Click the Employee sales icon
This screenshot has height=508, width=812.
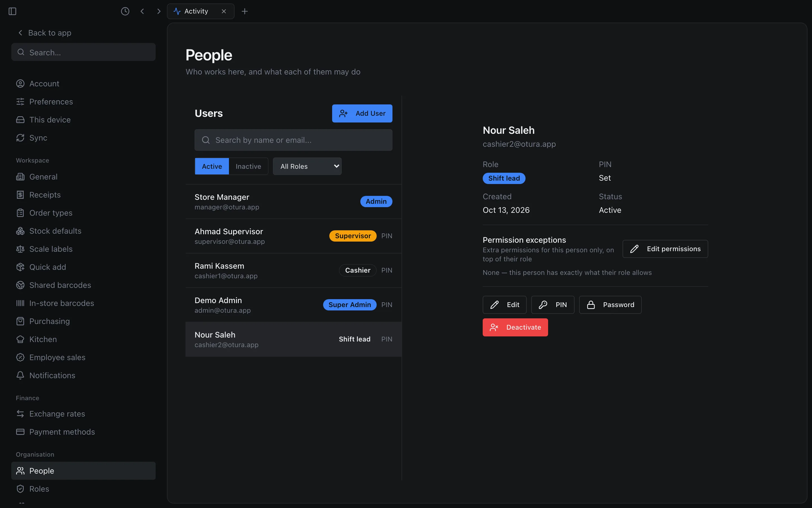pos(21,358)
